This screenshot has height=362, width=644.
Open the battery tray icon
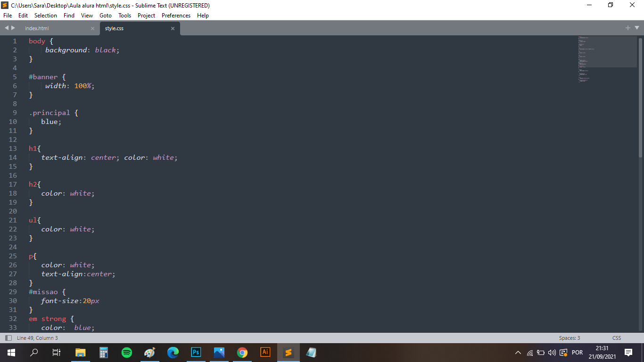tap(541, 353)
